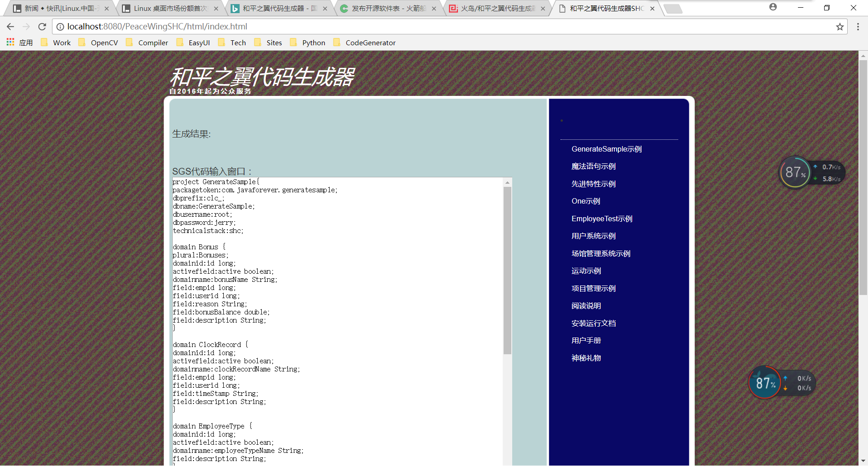868x466 pixels.
Task: Open the 魔法语句示例 link
Action: pyautogui.click(x=593, y=166)
